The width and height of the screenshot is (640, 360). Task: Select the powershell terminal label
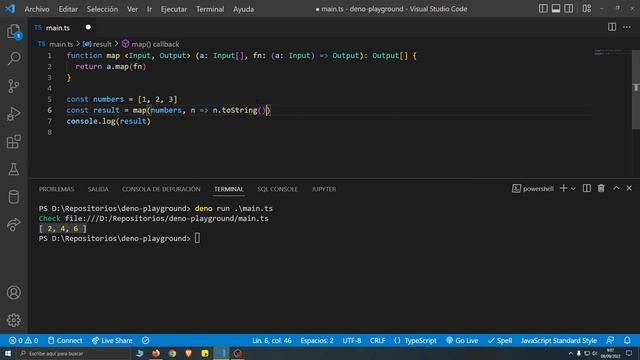[533, 189]
